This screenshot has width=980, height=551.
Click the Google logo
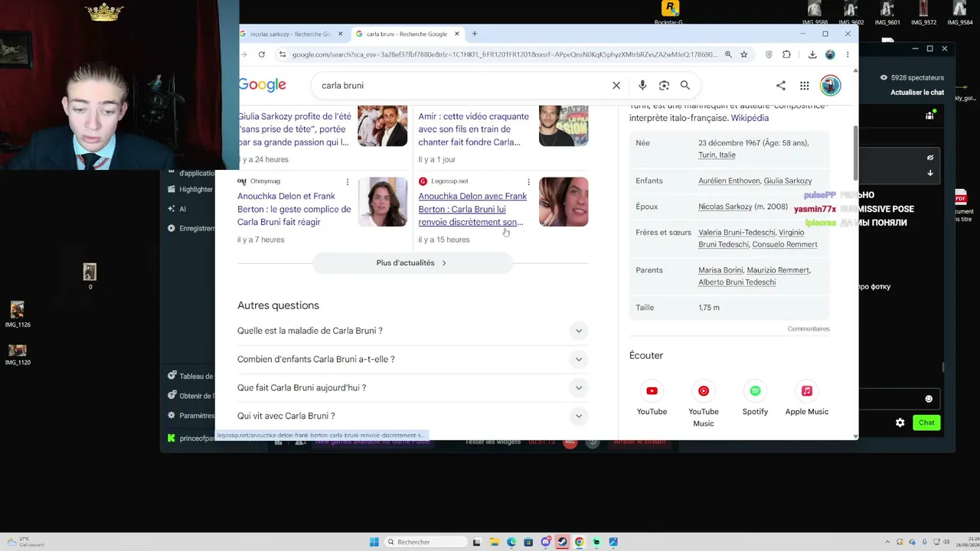263,85
